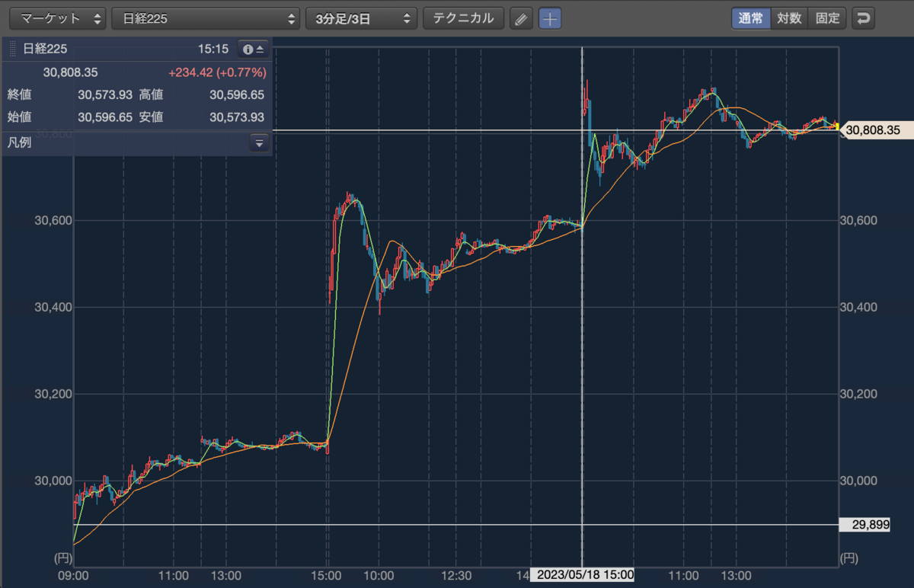Open the マーケット category dropdown
The image size is (914, 588).
click(x=58, y=18)
